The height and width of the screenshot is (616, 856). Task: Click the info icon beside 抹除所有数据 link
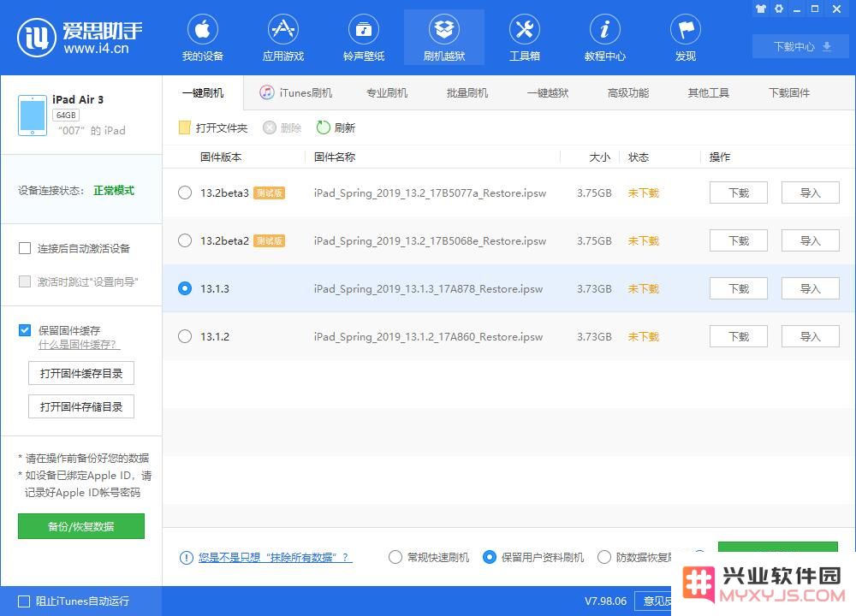click(x=186, y=558)
